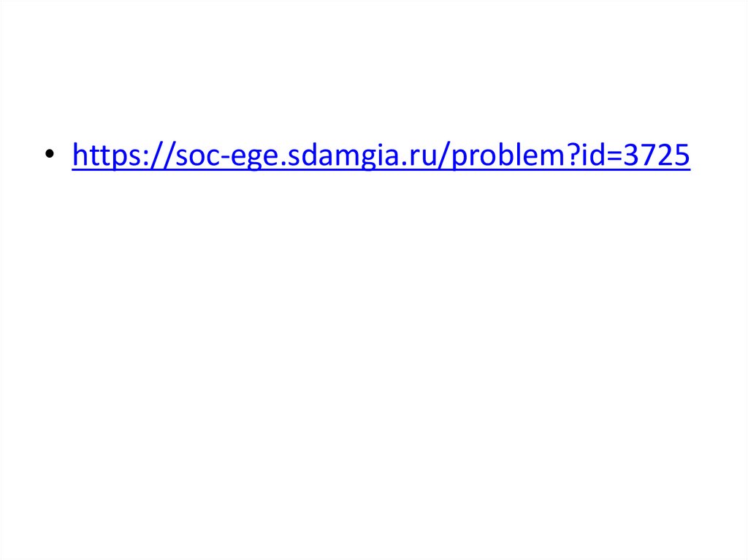Click the number 3725 at the link's end
748x560 pixels.
coord(657,155)
